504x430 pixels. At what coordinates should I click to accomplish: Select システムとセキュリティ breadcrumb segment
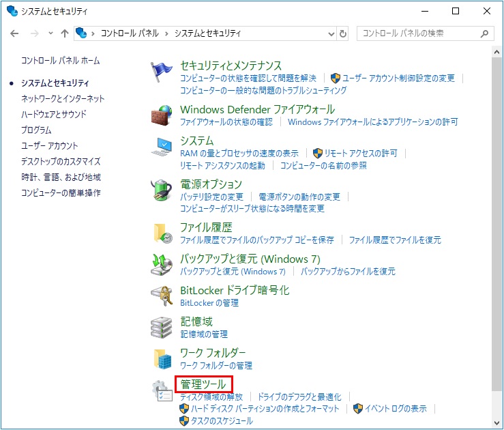207,33
